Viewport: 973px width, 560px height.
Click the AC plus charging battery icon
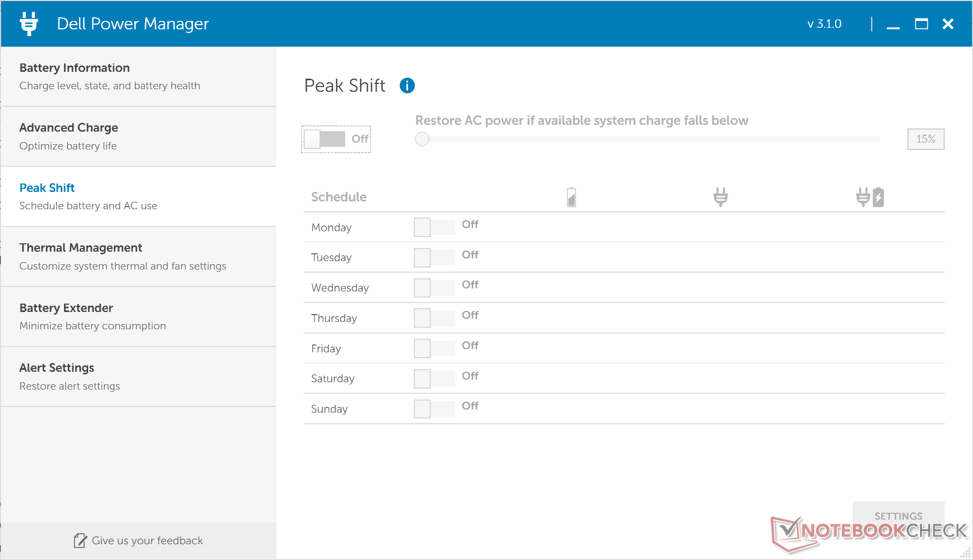pyautogui.click(x=870, y=197)
